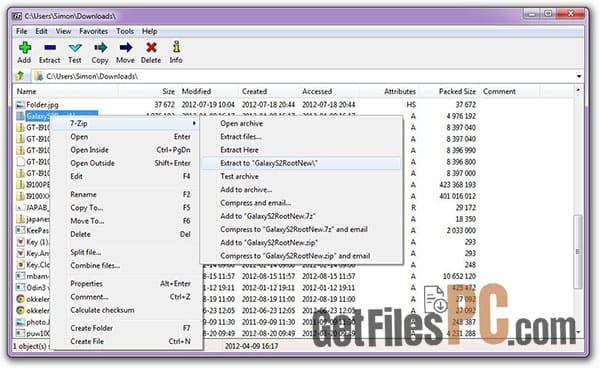Image resolution: width=600 pixels, height=368 pixels.
Task: Click the Key (1) file icon
Action: coord(20,242)
